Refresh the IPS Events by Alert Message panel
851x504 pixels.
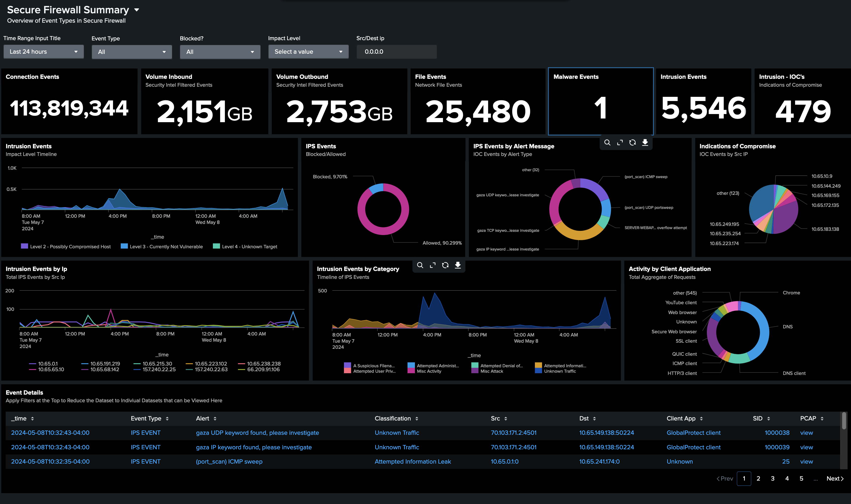tap(632, 143)
